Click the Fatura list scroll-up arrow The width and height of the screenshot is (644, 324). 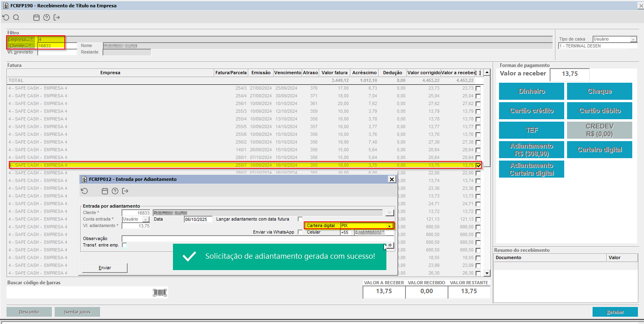(487, 73)
